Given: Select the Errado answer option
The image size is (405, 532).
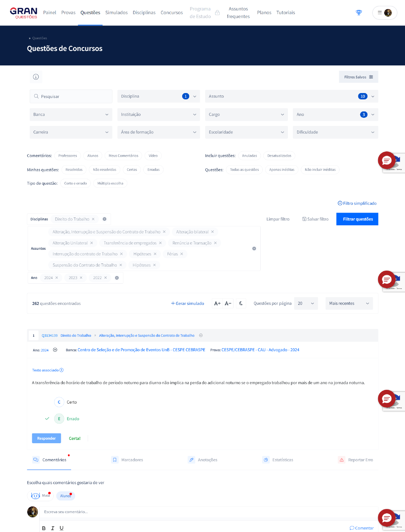Looking at the screenshot, I should (59, 419).
